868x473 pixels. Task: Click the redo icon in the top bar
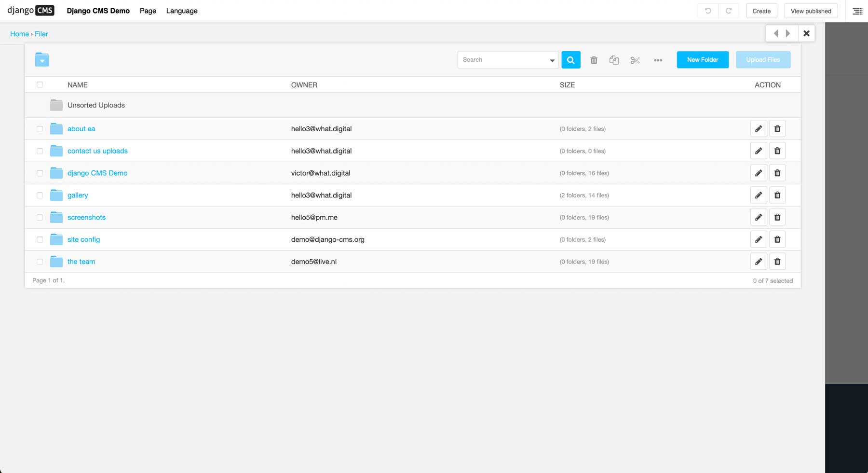[x=729, y=10]
